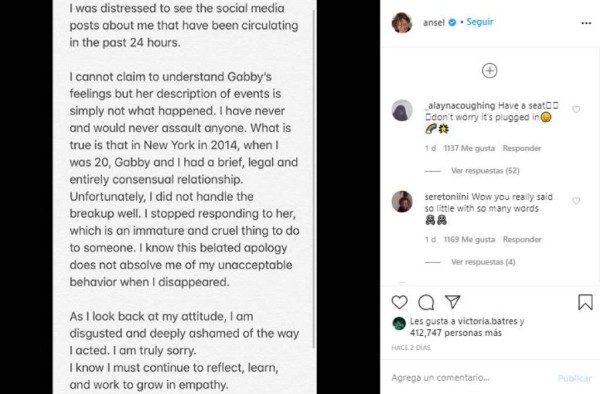Viewport: 600px width, 394px height.
Task: Reply to the _alaynacoughing comment via Responder
Action: [522, 148]
